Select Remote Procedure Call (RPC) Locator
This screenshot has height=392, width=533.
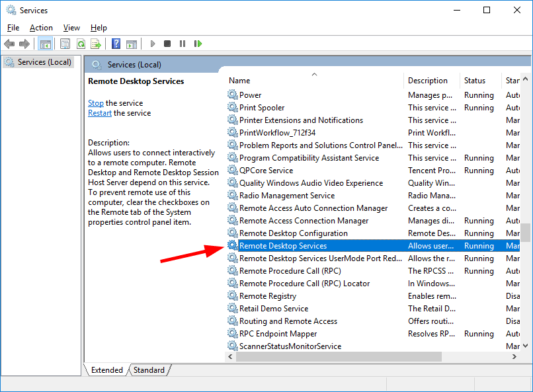tap(304, 284)
